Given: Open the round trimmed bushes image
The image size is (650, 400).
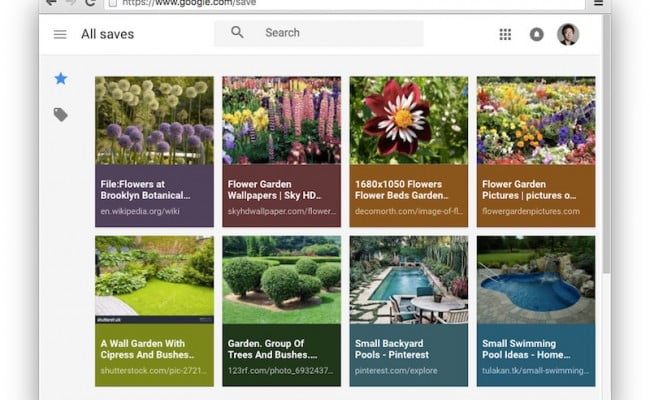Looking at the screenshot, I should (x=281, y=280).
